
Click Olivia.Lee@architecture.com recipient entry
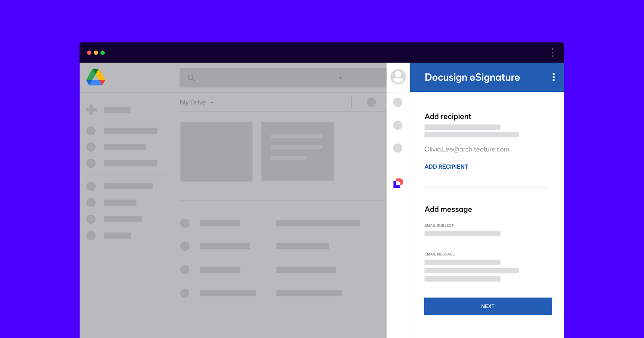(467, 149)
